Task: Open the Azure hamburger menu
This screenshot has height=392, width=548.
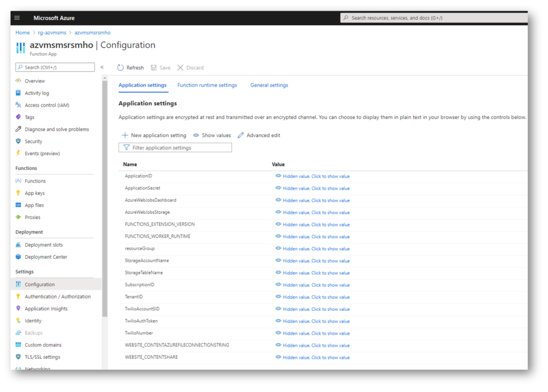Action: tap(17, 18)
